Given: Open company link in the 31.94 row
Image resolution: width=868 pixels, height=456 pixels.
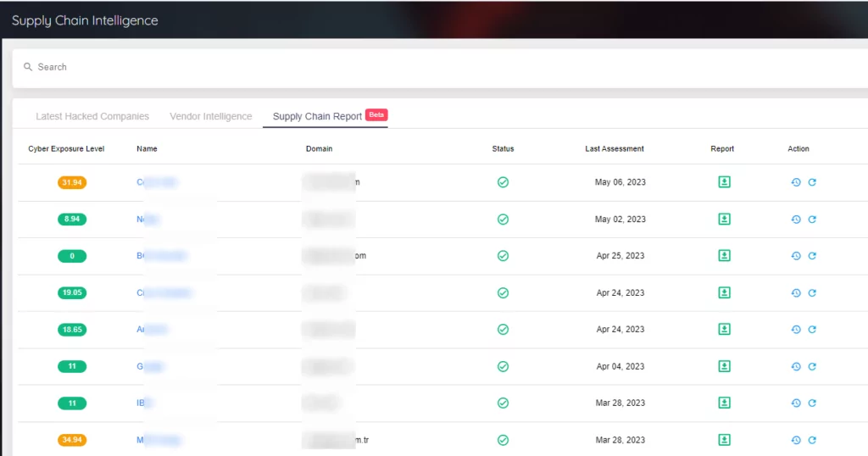Looking at the screenshot, I should pyautogui.click(x=157, y=182).
